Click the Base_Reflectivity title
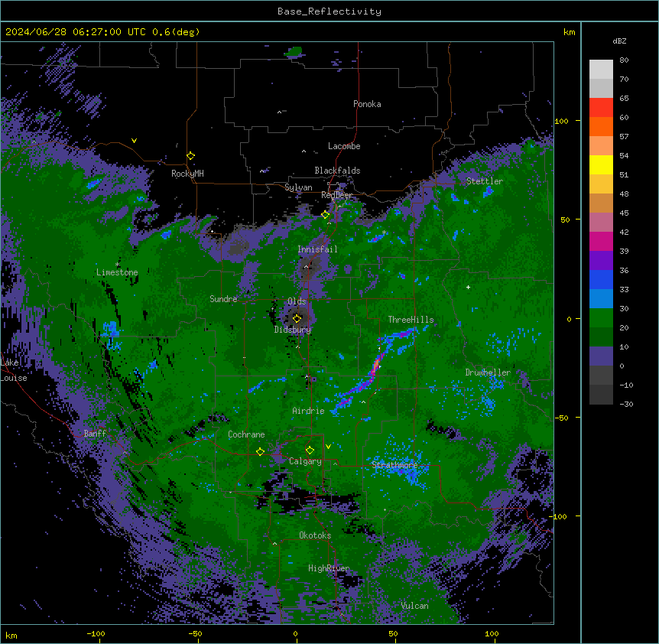The height and width of the screenshot is (644, 659). point(329,11)
